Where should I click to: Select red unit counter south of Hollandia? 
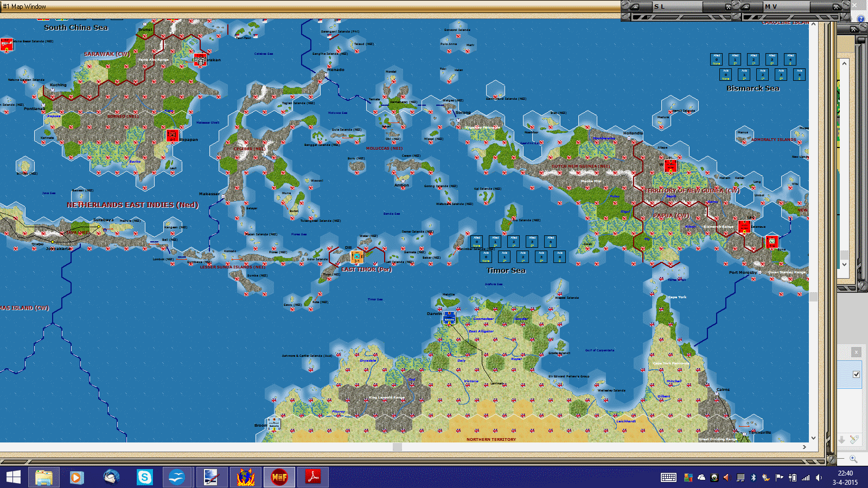tap(671, 165)
